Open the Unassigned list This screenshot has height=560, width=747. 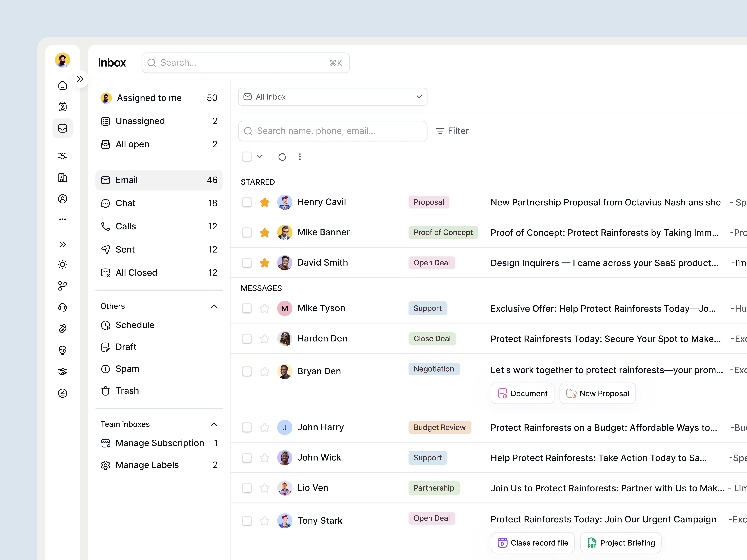pos(159,121)
